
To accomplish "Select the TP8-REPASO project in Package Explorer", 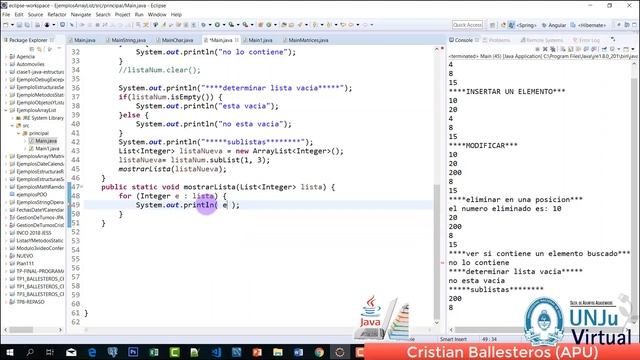I will click(30, 302).
